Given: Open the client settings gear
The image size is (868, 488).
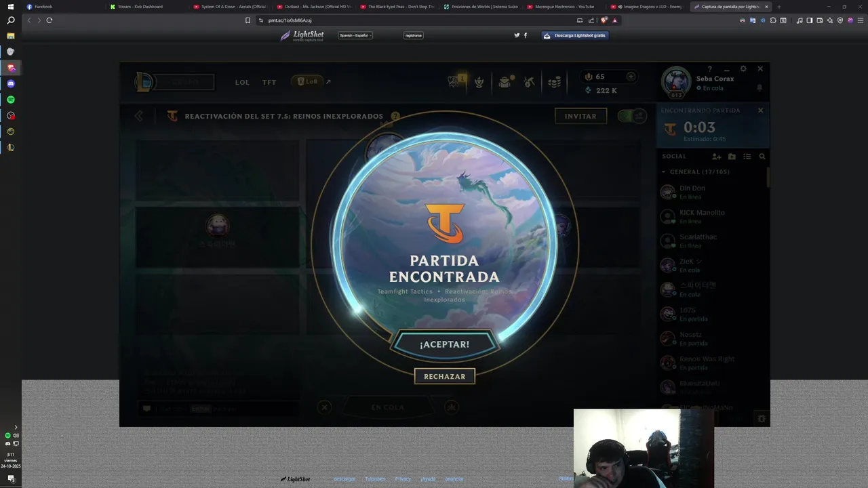Looking at the screenshot, I should (743, 69).
